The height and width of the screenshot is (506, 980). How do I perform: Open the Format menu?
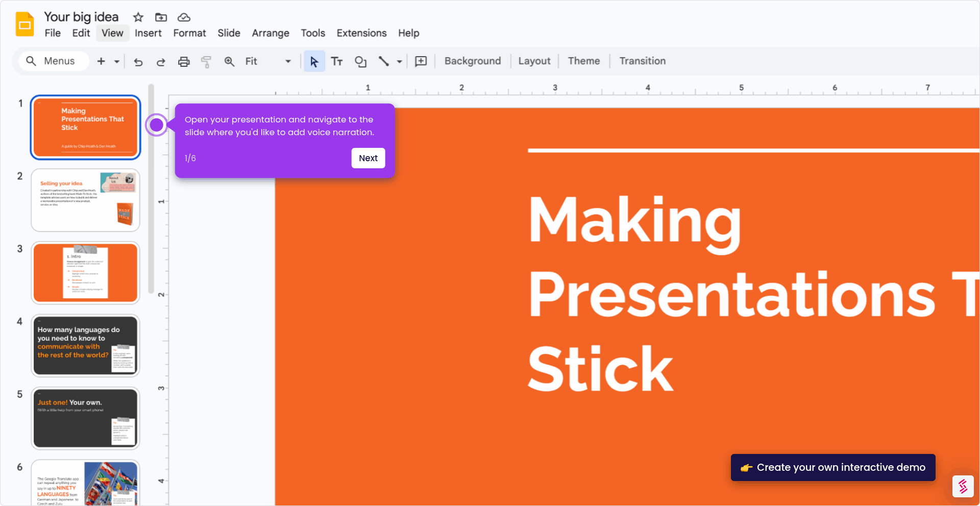[189, 33]
